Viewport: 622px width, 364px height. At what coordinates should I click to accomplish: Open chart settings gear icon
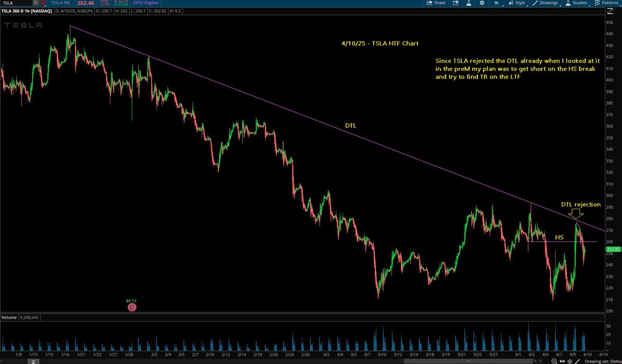coord(482,3)
